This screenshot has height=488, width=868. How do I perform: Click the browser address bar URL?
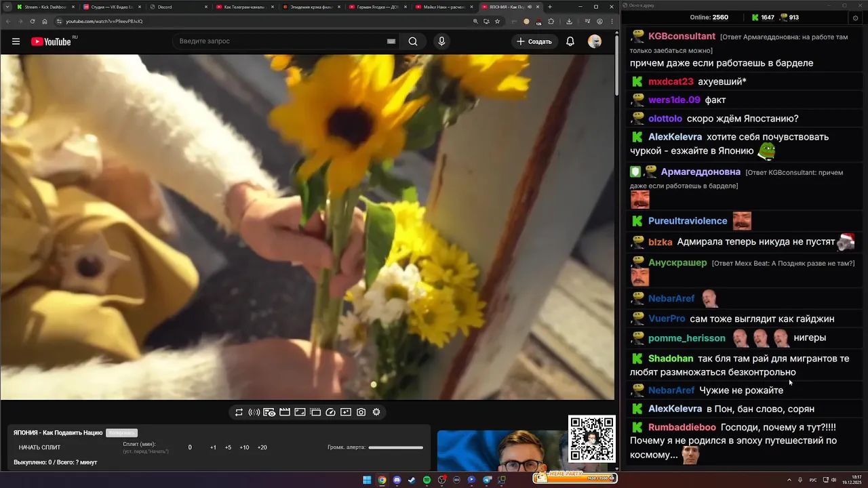click(104, 21)
